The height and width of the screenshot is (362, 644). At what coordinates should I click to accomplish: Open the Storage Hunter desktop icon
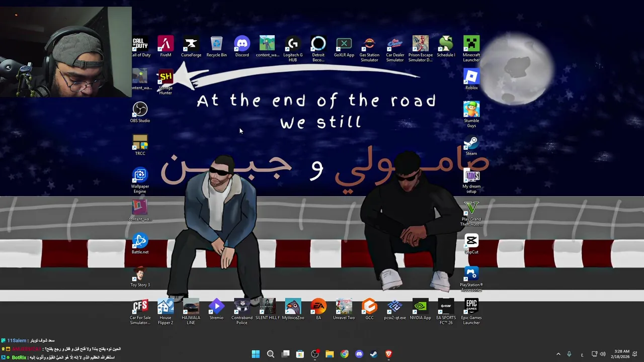point(166,81)
